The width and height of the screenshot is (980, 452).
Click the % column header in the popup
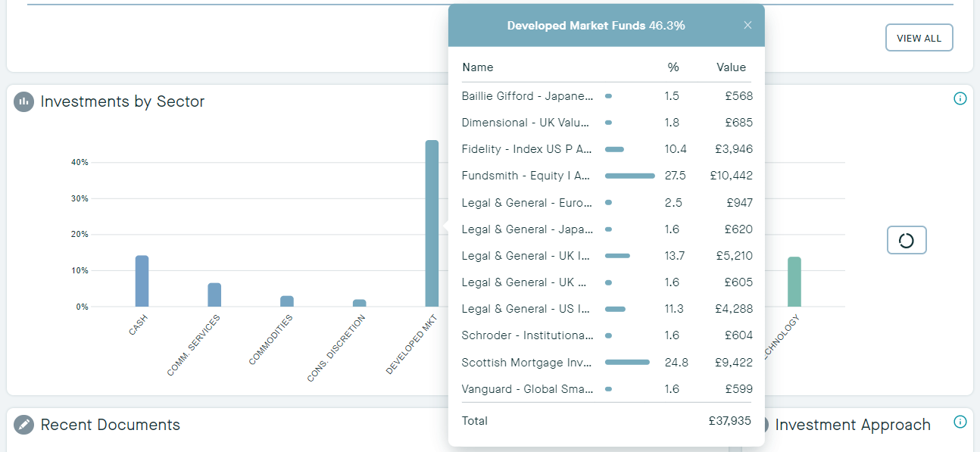coord(673,67)
